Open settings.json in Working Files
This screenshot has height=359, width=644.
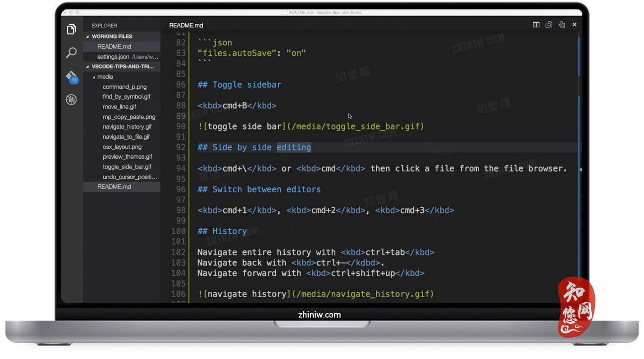pyautogui.click(x=122, y=57)
